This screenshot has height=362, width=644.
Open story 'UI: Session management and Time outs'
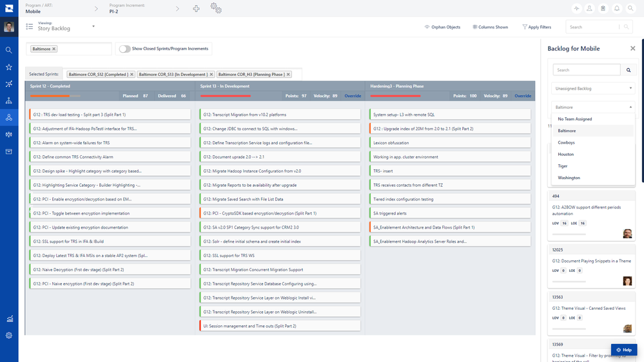[280, 326]
